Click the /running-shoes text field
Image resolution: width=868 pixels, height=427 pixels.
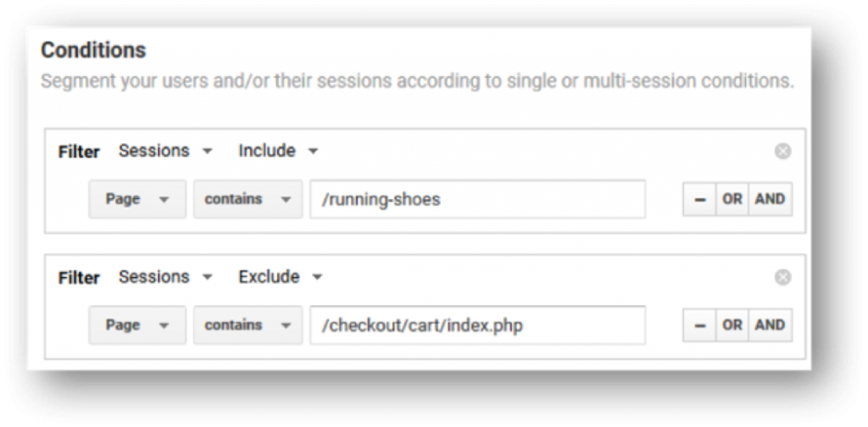(478, 199)
